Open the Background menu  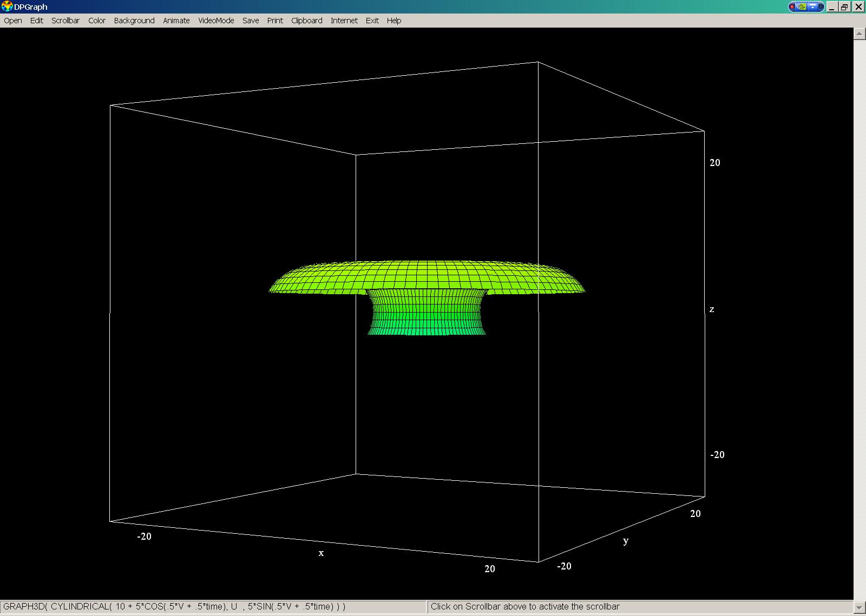(134, 21)
